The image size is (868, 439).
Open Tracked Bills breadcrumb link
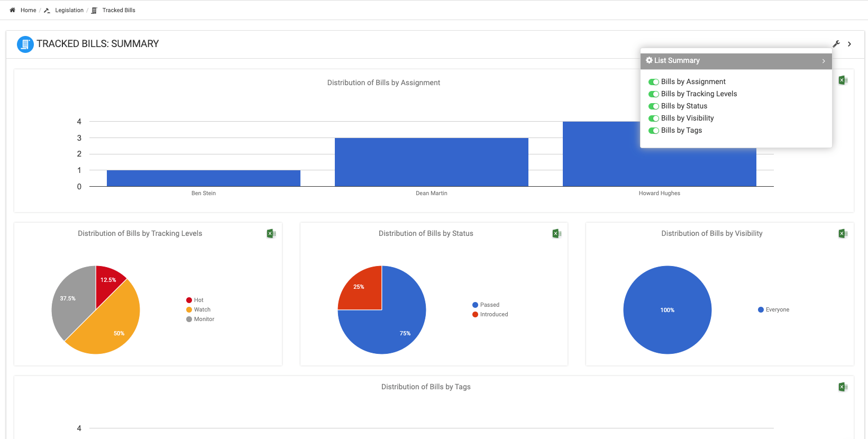click(x=119, y=10)
